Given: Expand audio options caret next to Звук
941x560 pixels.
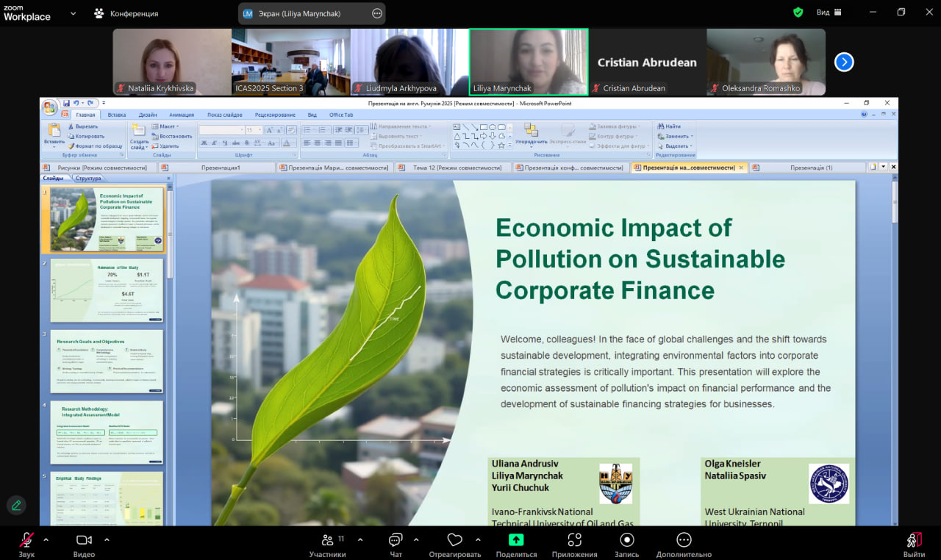Looking at the screenshot, I should pos(46,539).
